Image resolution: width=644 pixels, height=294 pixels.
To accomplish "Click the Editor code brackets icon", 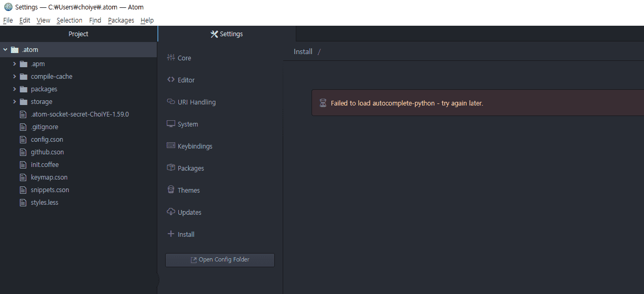I will coord(171,80).
